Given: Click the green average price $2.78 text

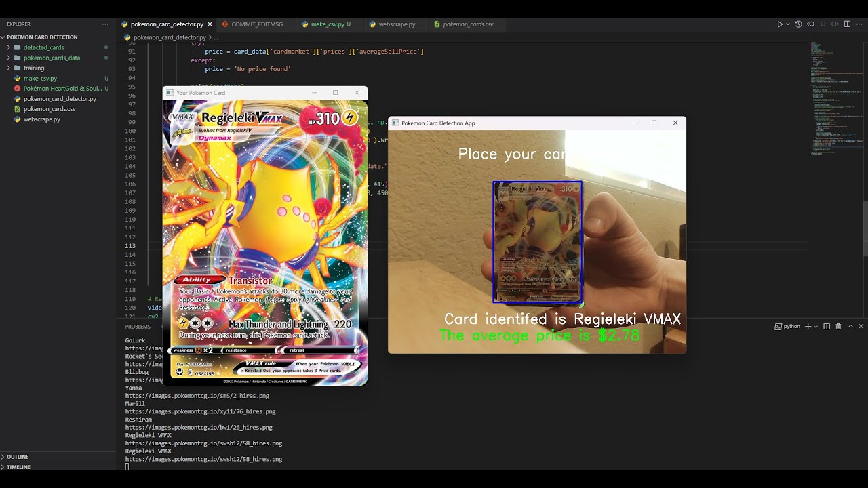Looking at the screenshot, I should click(x=539, y=335).
